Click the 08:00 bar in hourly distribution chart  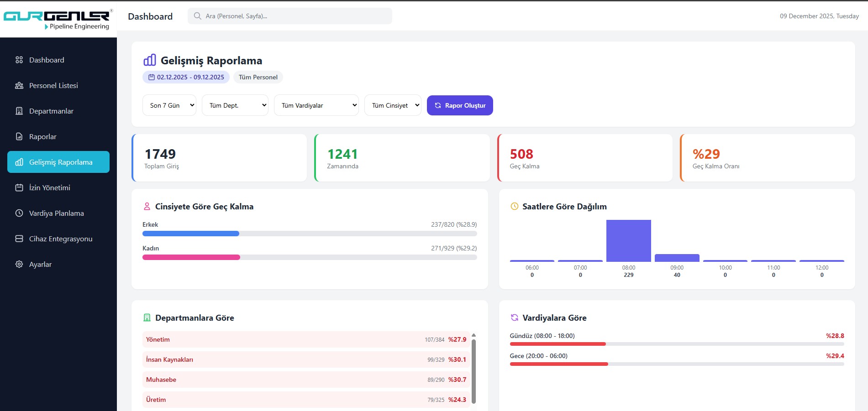[628, 240]
